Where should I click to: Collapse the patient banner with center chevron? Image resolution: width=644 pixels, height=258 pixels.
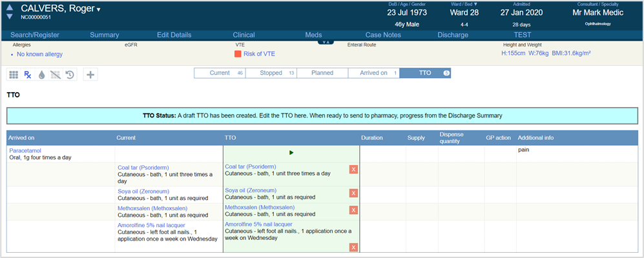click(325, 43)
